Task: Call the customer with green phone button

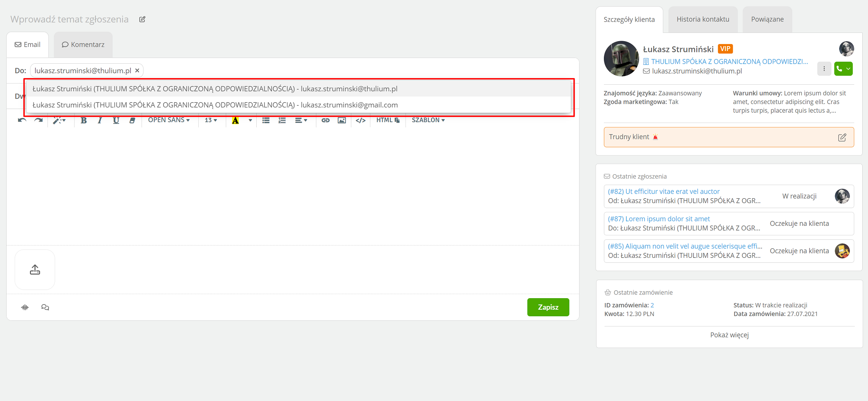Action: 843,69
